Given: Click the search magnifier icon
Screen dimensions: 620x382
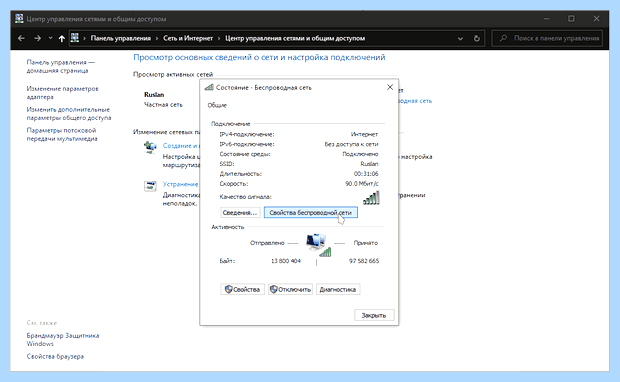Looking at the screenshot, I should pyautogui.click(x=503, y=38).
